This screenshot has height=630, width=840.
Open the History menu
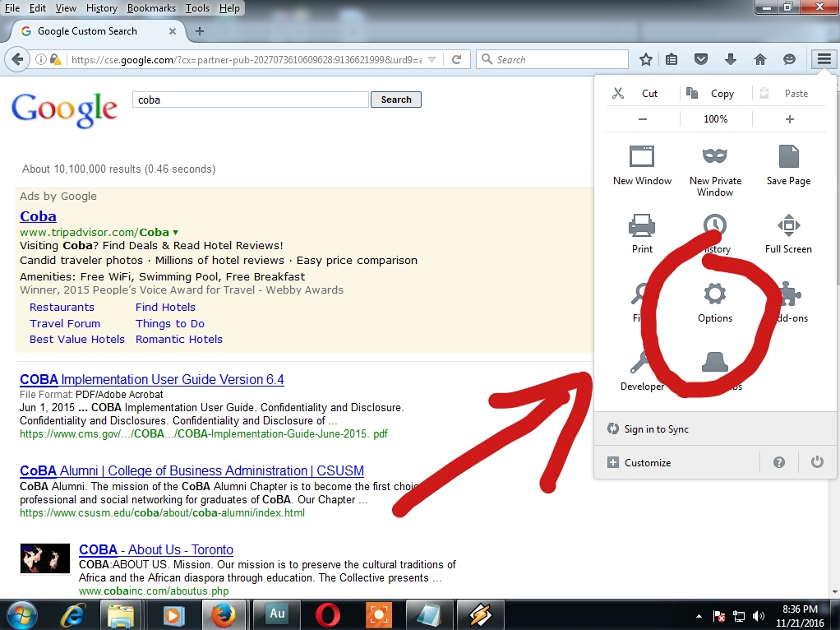click(101, 8)
